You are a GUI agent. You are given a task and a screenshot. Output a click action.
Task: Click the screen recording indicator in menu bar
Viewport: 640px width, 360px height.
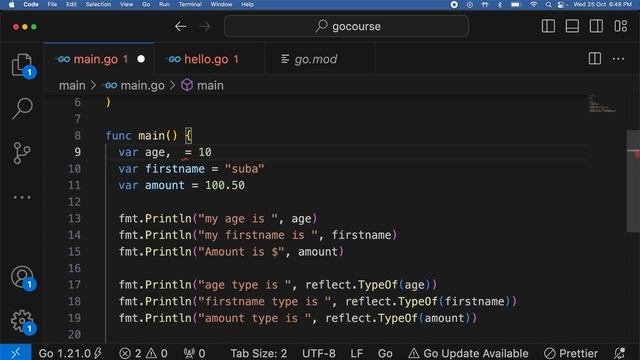tap(454, 4)
